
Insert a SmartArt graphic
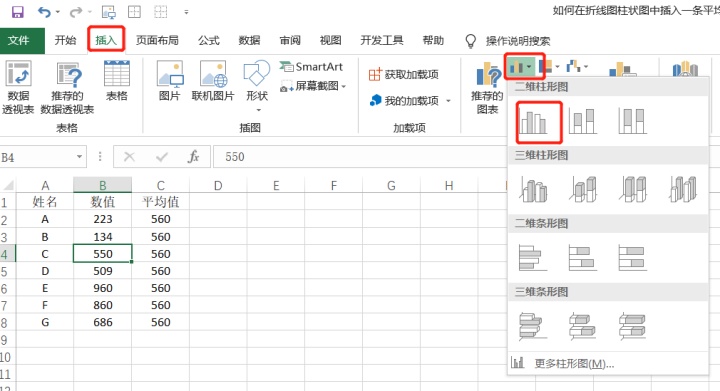point(311,67)
